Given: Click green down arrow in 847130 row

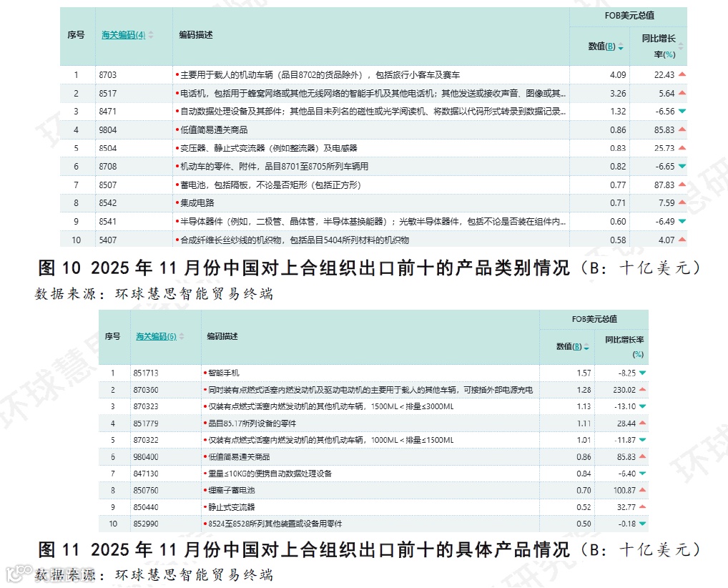Looking at the screenshot, I should pos(643,474).
